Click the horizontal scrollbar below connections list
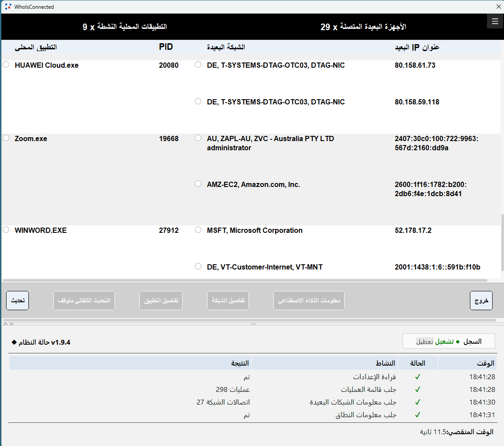 click(x=245, y=280)
